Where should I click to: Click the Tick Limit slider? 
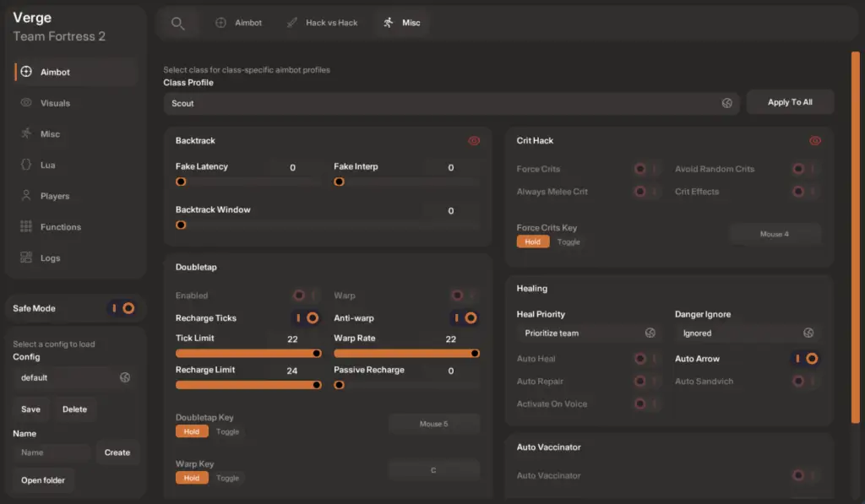pyautogui.click(x=248, y=353)
